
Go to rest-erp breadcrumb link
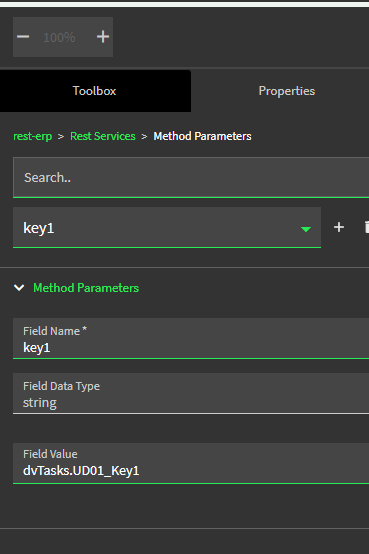[33, 136]
